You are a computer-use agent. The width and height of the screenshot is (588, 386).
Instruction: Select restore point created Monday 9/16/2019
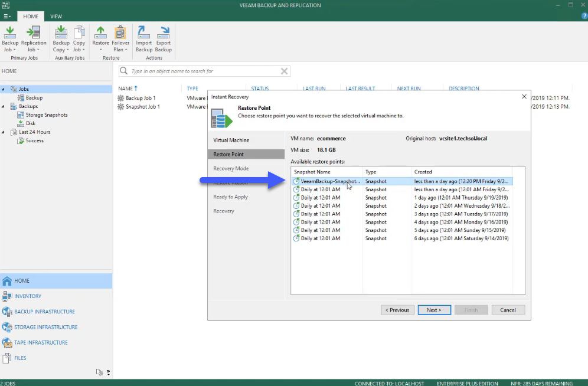click(402, 223)
